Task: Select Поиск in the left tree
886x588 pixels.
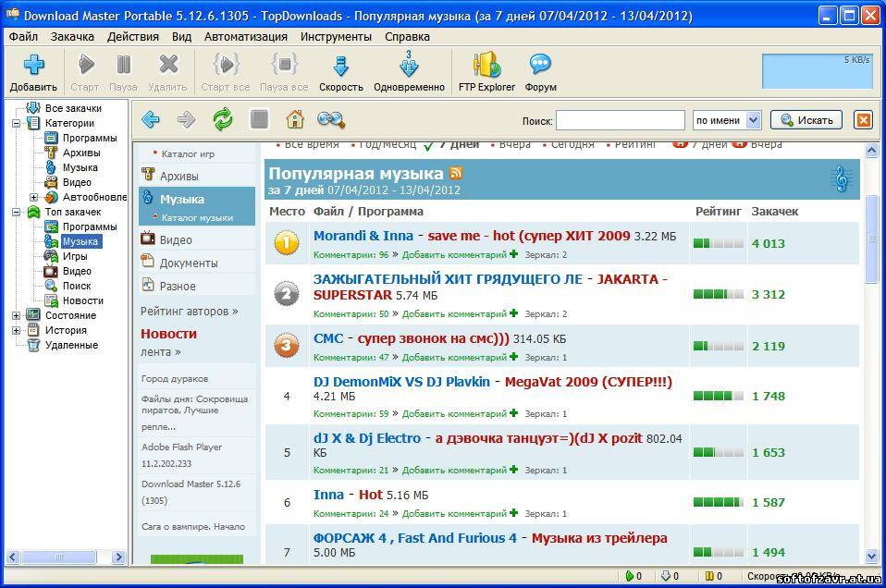Action: [x=77, y=286]
